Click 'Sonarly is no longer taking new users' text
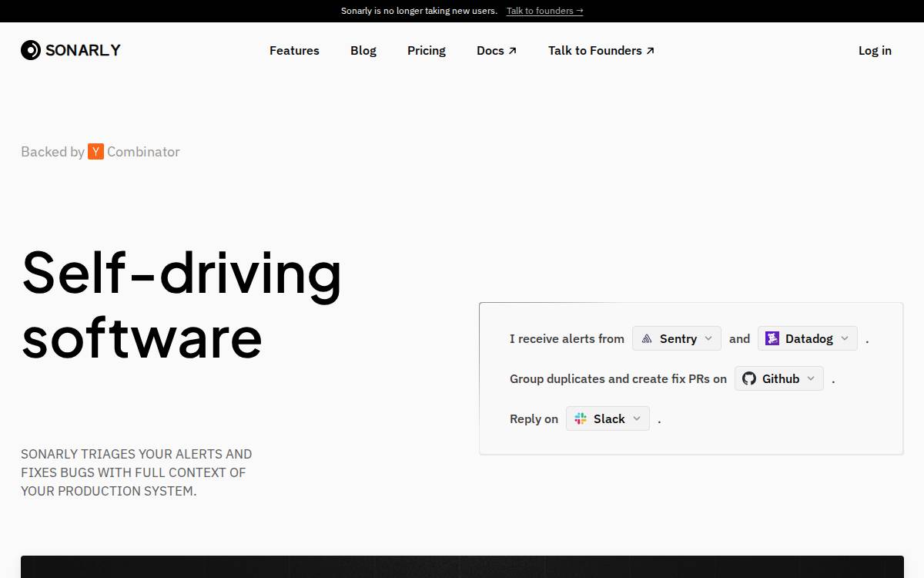The width and height of the screenshot is (924, 578). click(x=419, y=11)
